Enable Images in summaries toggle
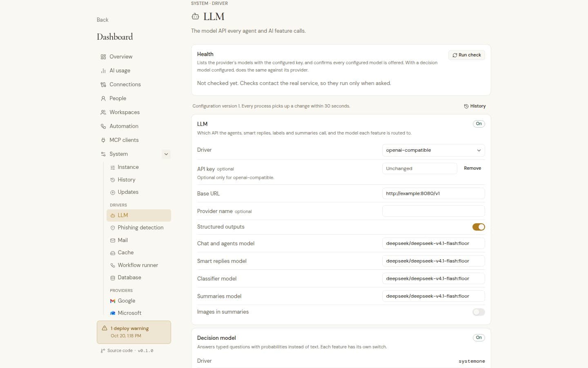588x368 pixels. pos(479,312)
